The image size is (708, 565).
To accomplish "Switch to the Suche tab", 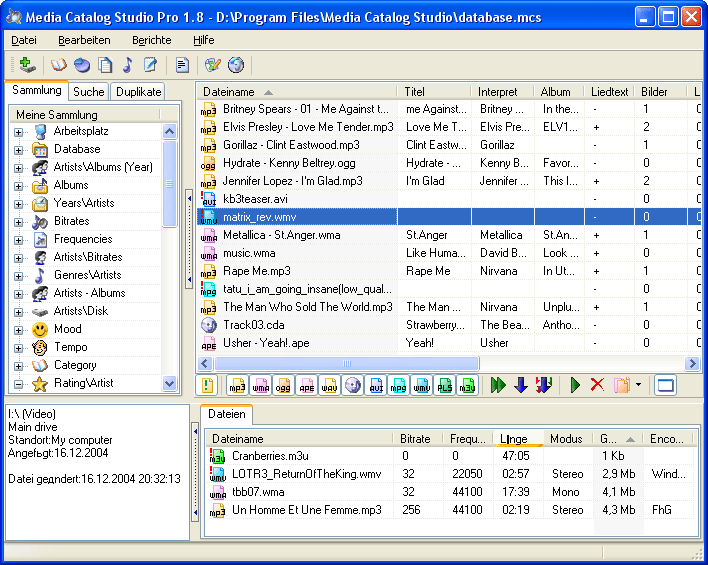I will tap(88, 92).
